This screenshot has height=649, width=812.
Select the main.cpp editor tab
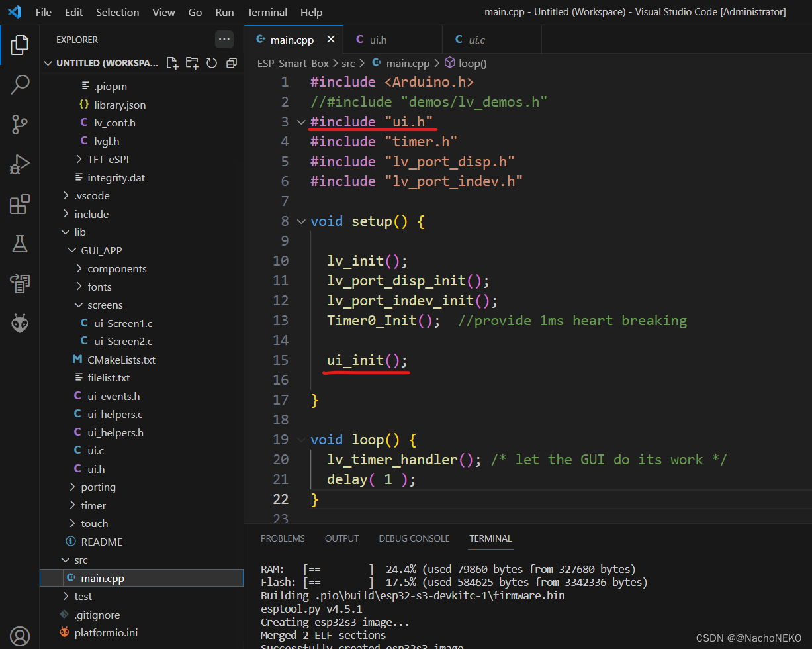tap(292, 40)
